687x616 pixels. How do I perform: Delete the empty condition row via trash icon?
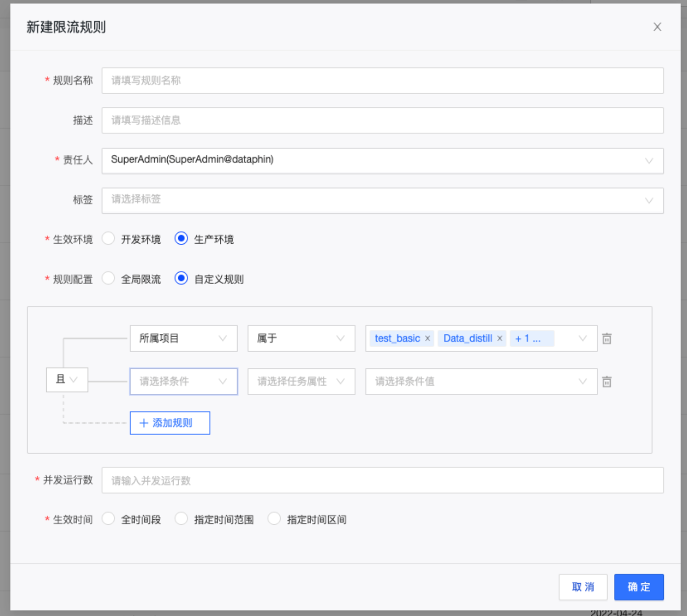(607, 381)
